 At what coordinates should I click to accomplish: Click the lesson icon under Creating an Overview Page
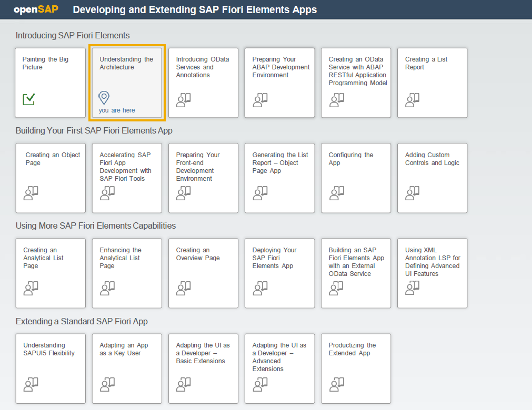[x=184, y=288]
